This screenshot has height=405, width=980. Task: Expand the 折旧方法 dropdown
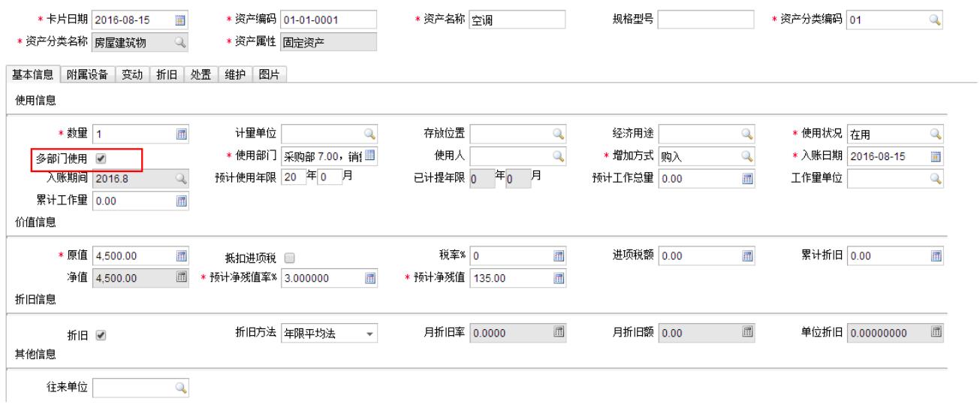[x=369, y=333]
